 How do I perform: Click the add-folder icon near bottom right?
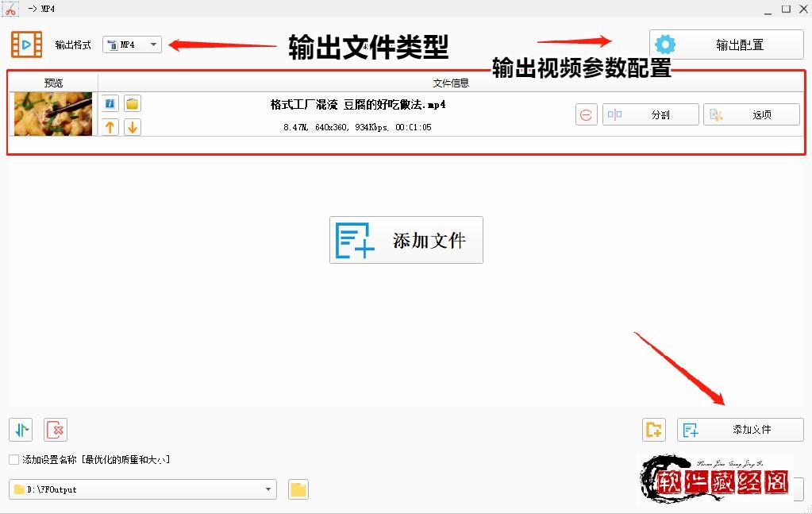(654, 429)
